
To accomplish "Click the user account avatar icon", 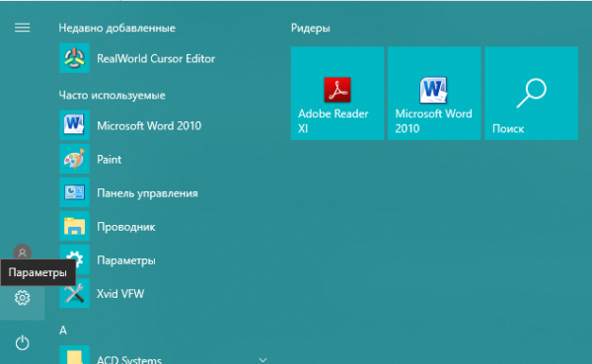I will pos(23,253).
